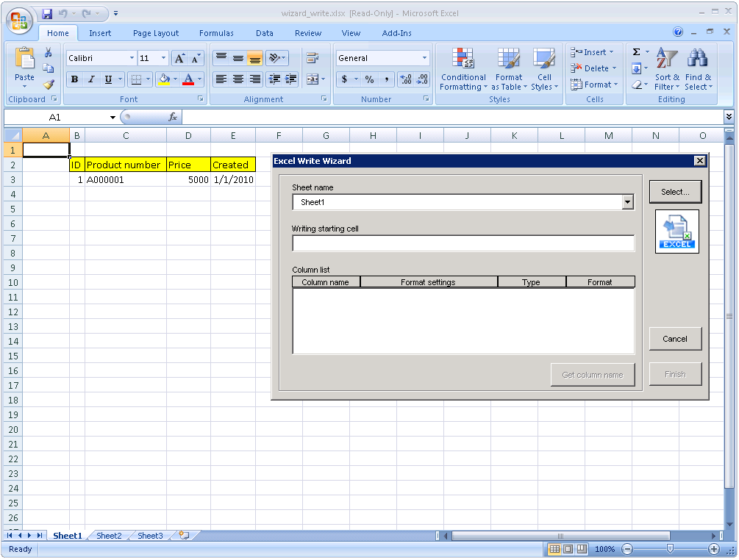Click the Increase Font Size icon

[x=179, y=58]
